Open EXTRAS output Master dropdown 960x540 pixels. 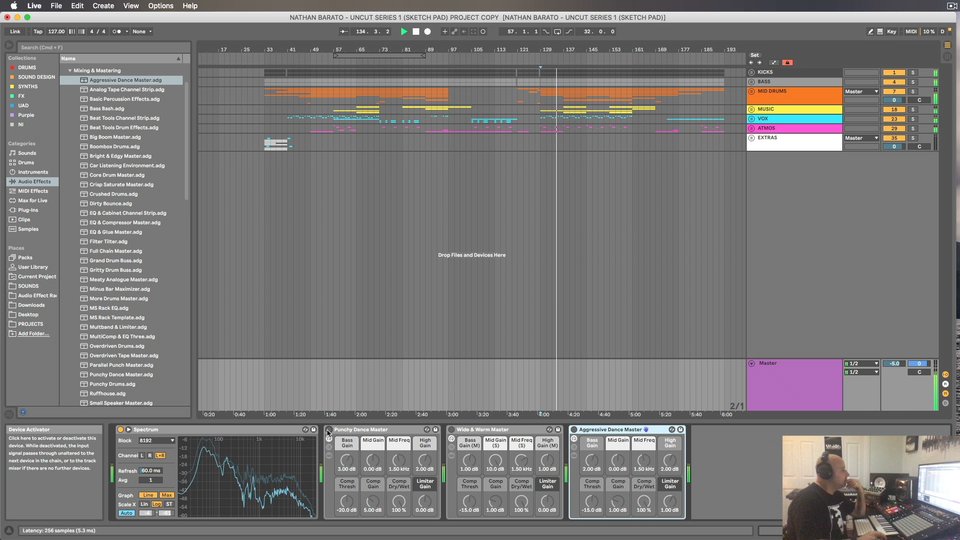[x=861, y=138]
